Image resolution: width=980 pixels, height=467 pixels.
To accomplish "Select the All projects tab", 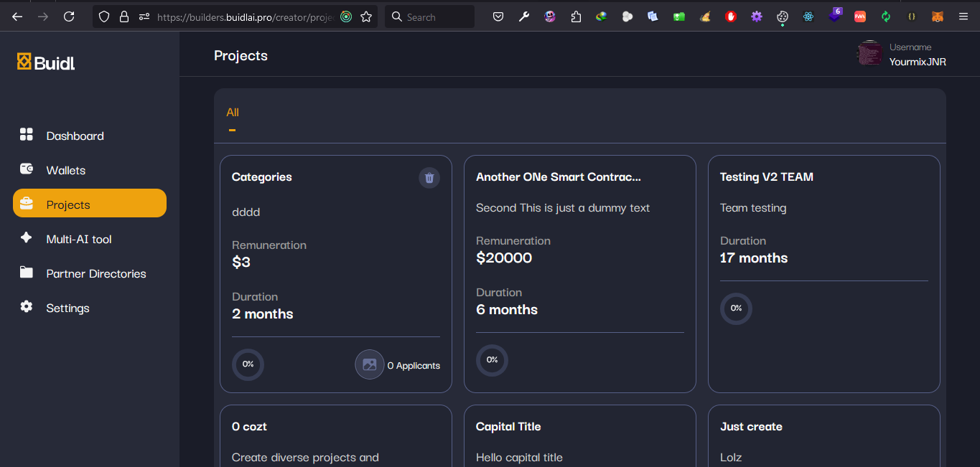I will [233, 113].
